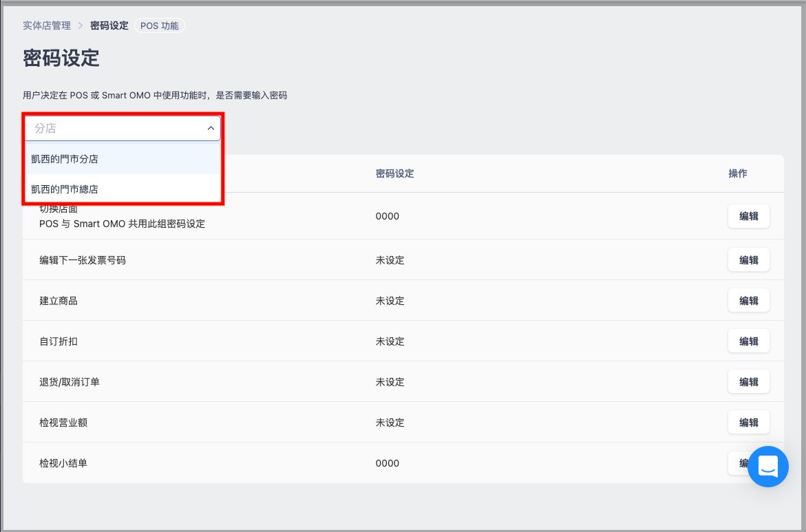The width and height of the screenshot is (806, 532).
Task: Click the 密码设定 breadcrumb text
Action: pyautogui.click(x=109, y=25)
